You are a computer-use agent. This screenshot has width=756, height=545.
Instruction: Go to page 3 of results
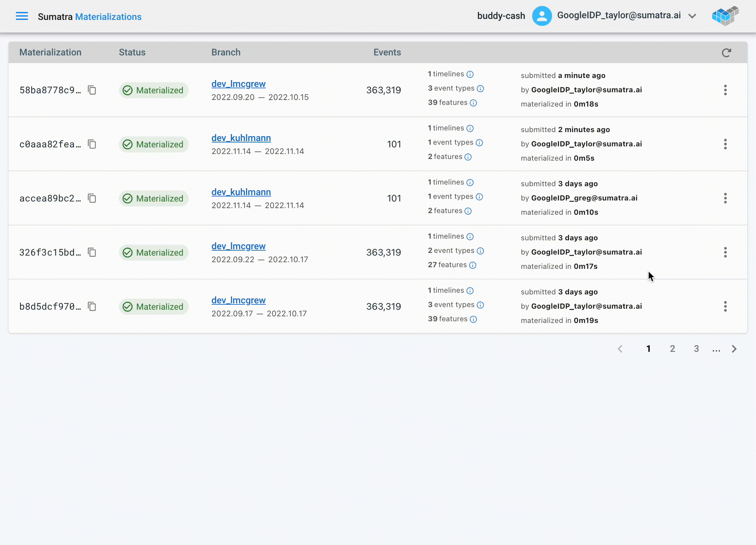[x=696, y=349]
